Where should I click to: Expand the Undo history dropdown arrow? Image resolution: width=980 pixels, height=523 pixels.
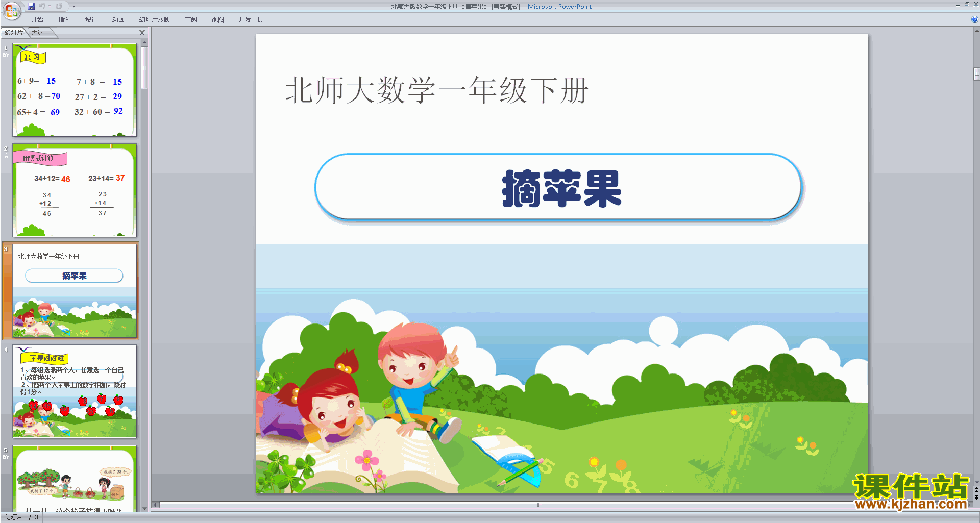point(50,6)
